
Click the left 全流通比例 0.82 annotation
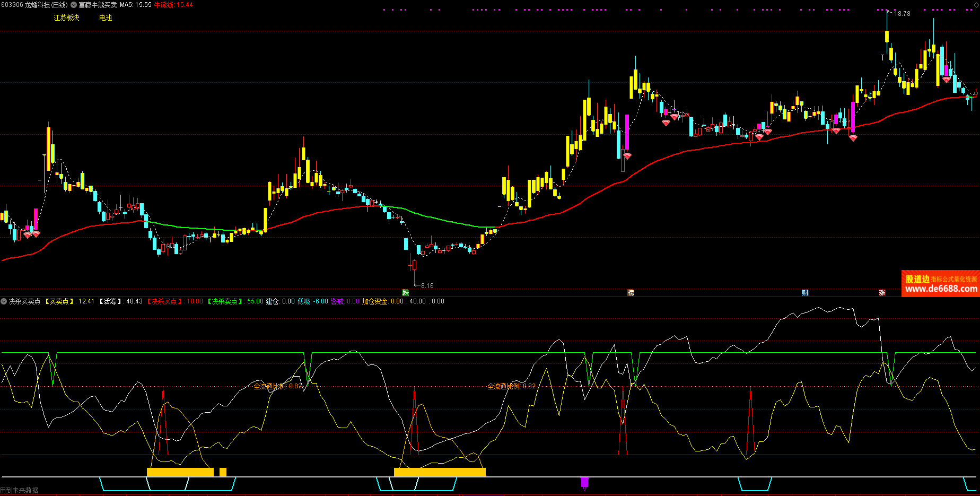(278, 386)
